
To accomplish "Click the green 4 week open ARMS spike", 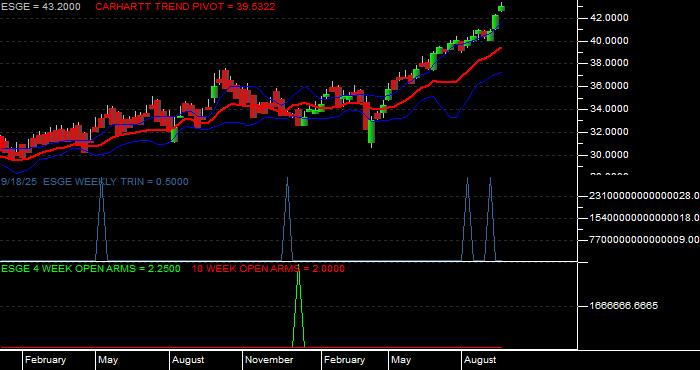I will tap(298, 308).
